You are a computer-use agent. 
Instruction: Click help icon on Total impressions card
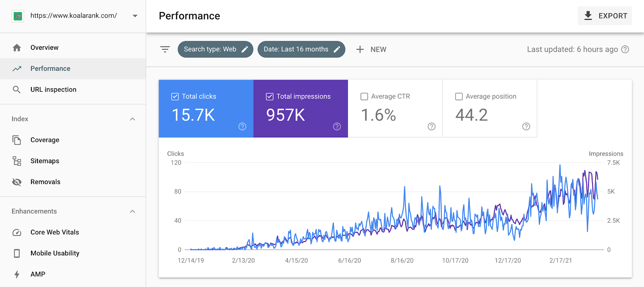click(337, 127)
